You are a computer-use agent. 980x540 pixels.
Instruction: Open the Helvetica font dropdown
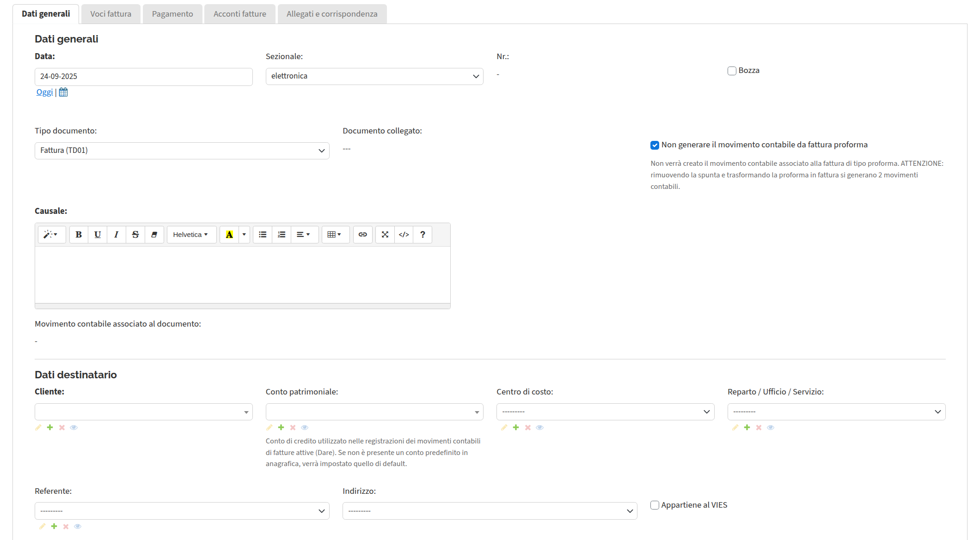(x=190, y=235)
